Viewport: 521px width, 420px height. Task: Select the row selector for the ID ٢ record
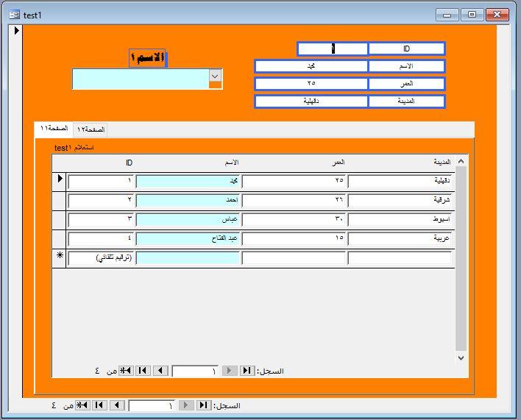[59, 200]
